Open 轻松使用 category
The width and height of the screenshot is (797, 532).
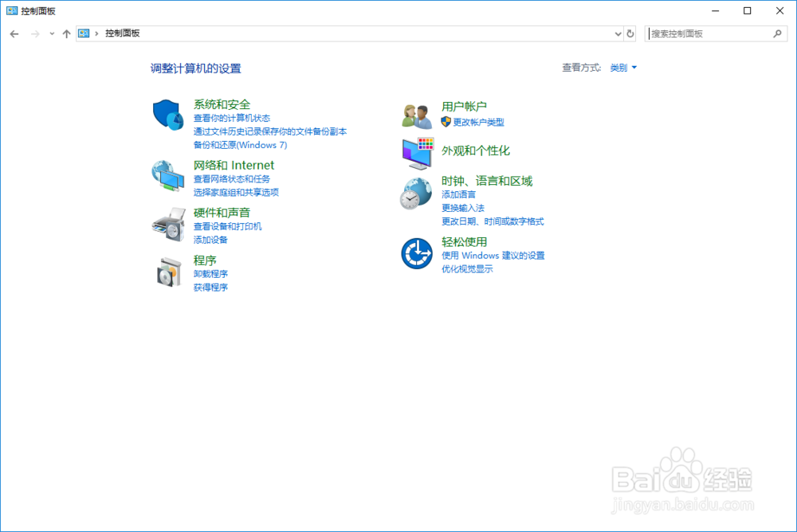464,242
